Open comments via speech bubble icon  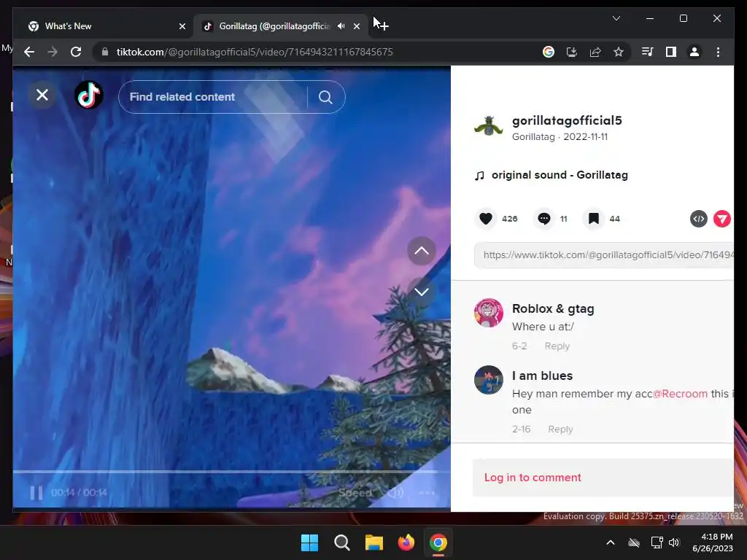(x=544, y=219)
